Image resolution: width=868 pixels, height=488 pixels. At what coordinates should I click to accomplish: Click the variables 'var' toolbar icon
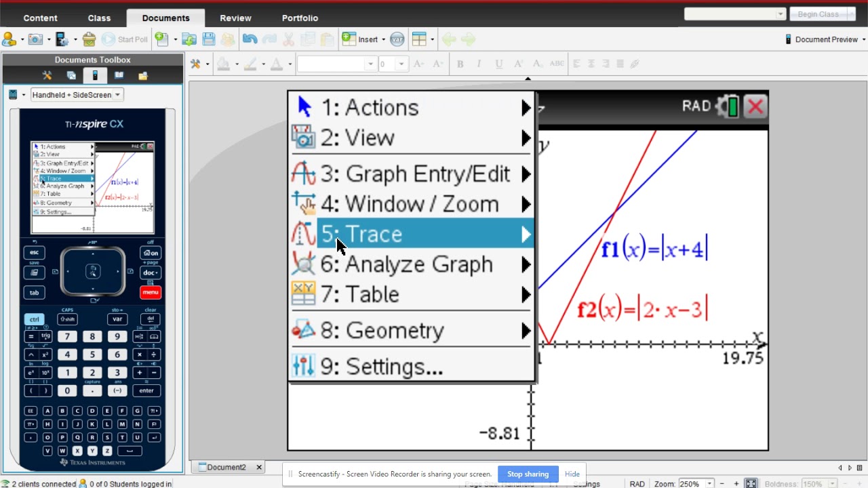coord(397,39)
